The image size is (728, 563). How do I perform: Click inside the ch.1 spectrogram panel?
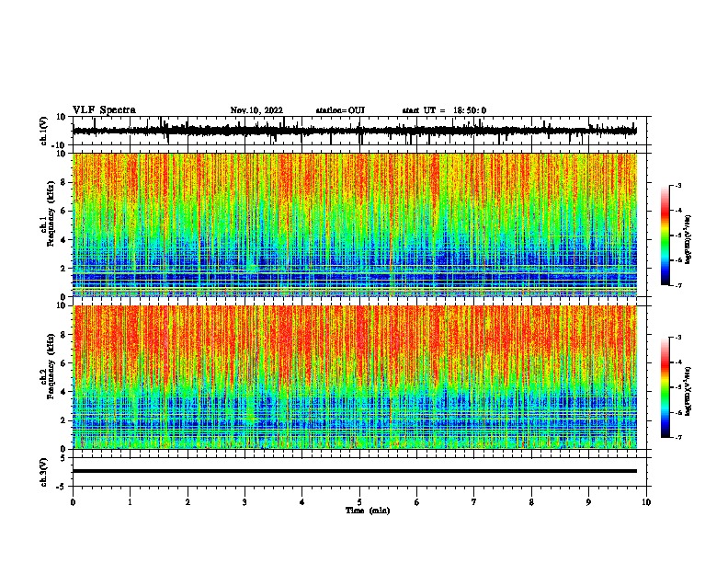355,224
